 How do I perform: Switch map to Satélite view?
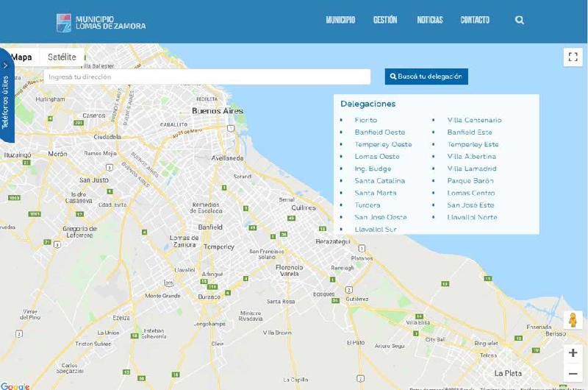62,57
